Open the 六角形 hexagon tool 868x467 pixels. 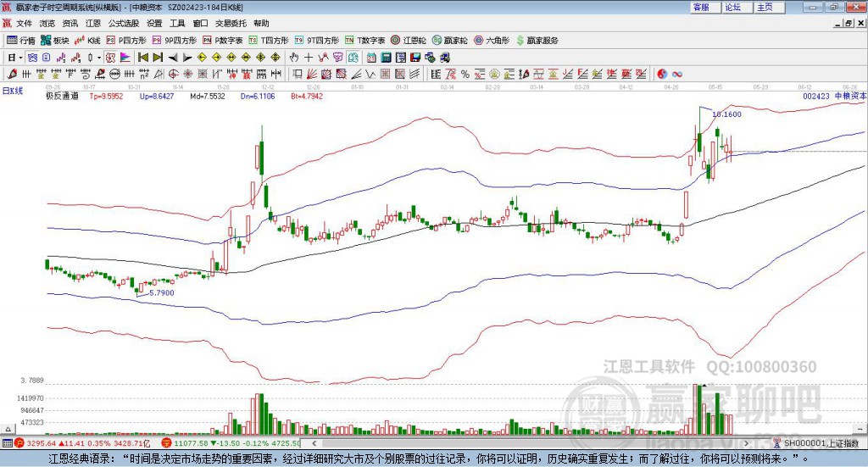click(x=492, y=41)
